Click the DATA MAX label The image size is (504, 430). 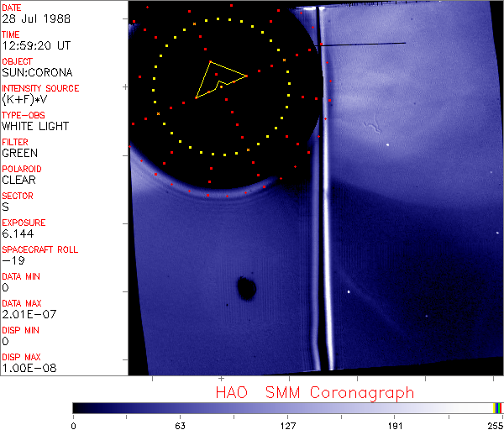click(x=22, y=303)
